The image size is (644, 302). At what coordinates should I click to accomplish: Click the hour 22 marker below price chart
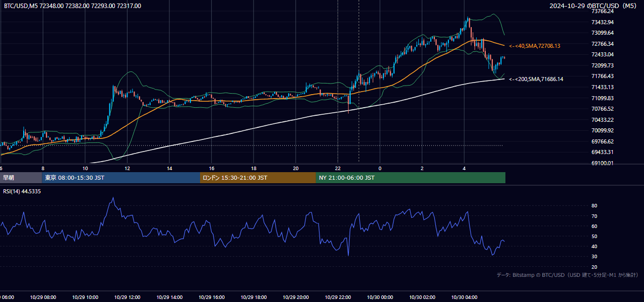click(x=338, y=168)
